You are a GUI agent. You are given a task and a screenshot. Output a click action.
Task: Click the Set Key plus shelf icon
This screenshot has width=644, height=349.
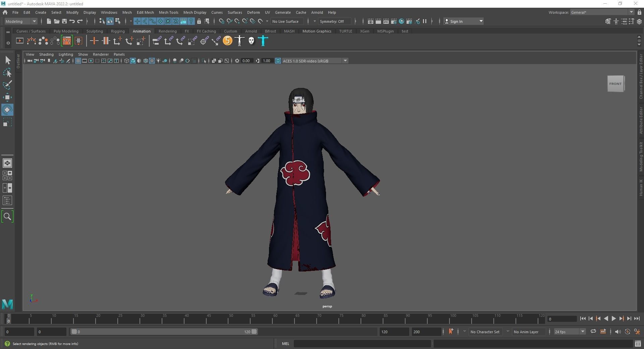[x=94, y=41]
